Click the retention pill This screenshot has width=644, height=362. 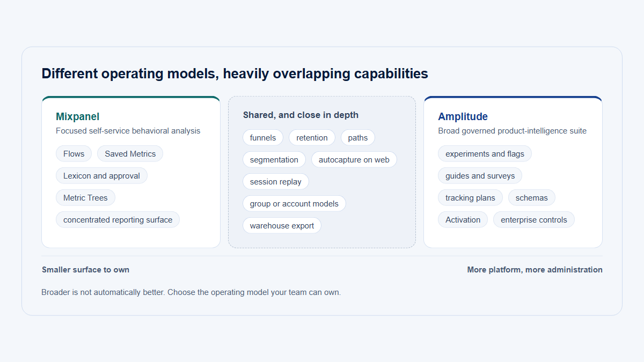pyautogui.click(x=312, y=138)
